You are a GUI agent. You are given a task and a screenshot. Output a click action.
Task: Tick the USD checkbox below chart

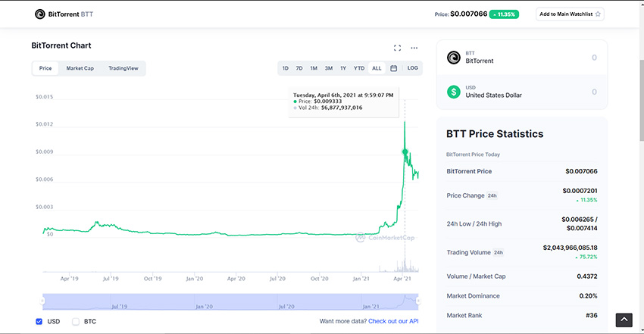pos(39,322)
